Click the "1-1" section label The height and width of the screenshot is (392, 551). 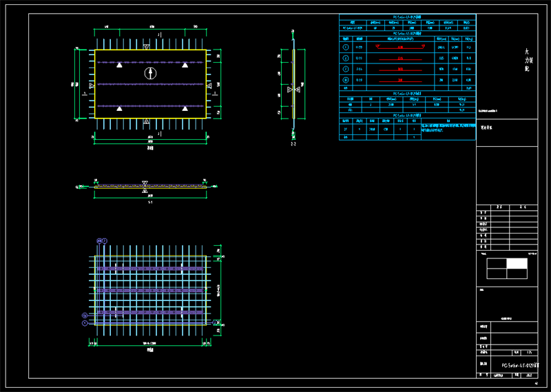150,202
